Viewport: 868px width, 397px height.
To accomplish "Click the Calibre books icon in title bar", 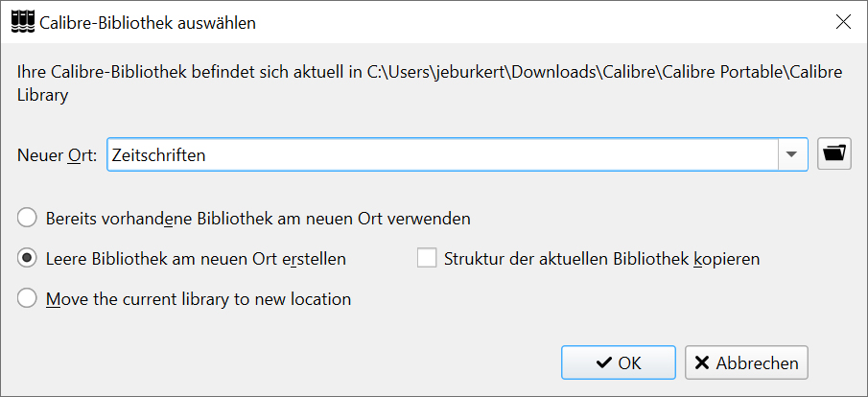I will point(23,22).
